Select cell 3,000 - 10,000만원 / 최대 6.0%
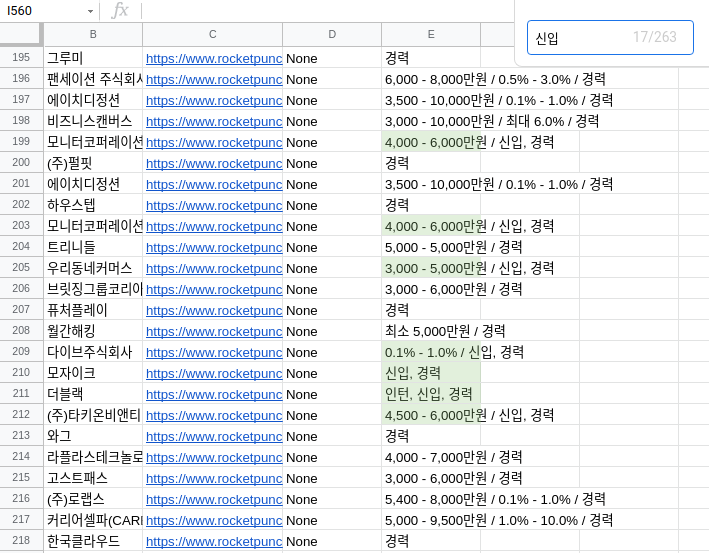Screen dimensions: 709x553 (431, 121)
